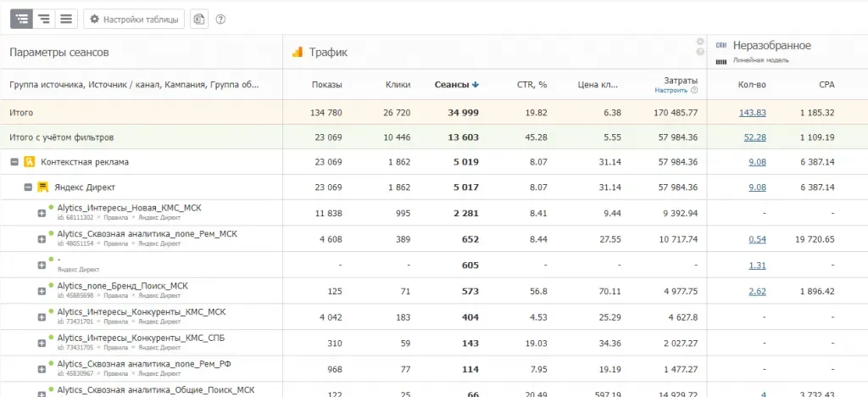Select the flat list view mode icon
The height and width of the screenshot is (397, 868).
[66, 19]
